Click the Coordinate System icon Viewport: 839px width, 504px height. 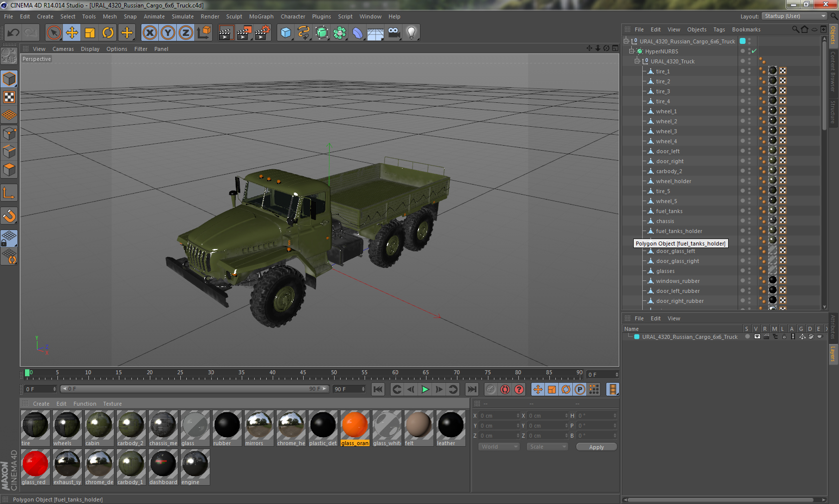pyautogui.click(x=204, y=33)
